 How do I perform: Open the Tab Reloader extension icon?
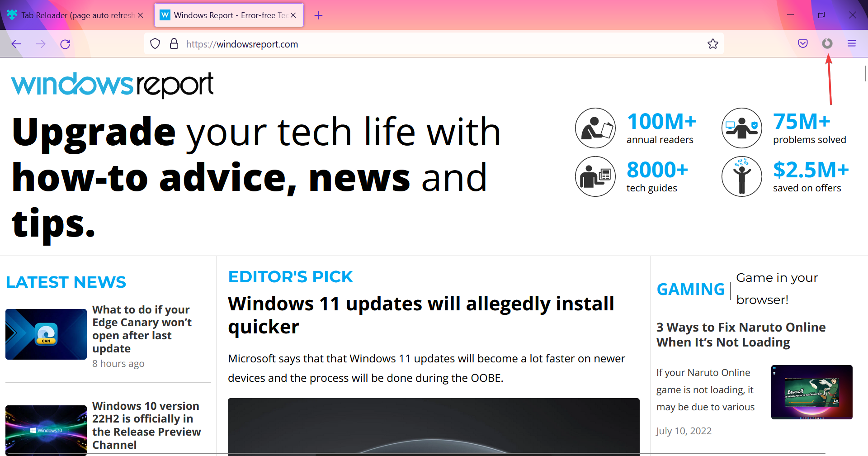827,43
